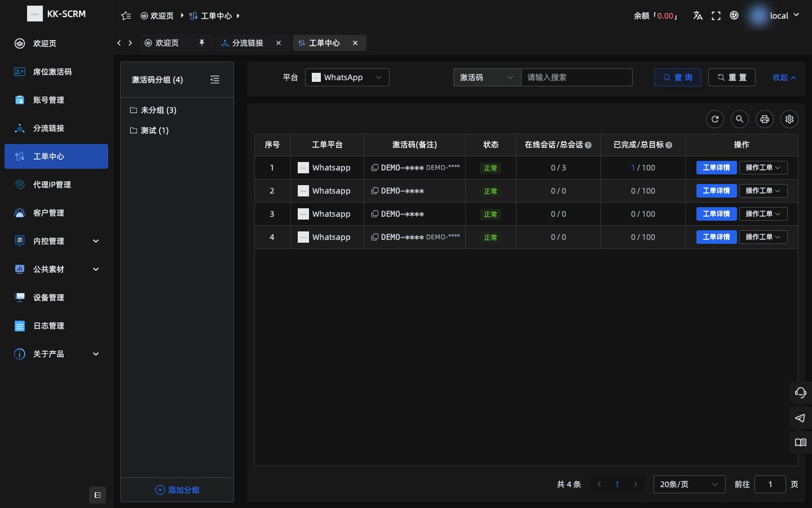Open 工单详情 for row 3
The height and width of the screenshot is (508, 812).
(716, 214)
